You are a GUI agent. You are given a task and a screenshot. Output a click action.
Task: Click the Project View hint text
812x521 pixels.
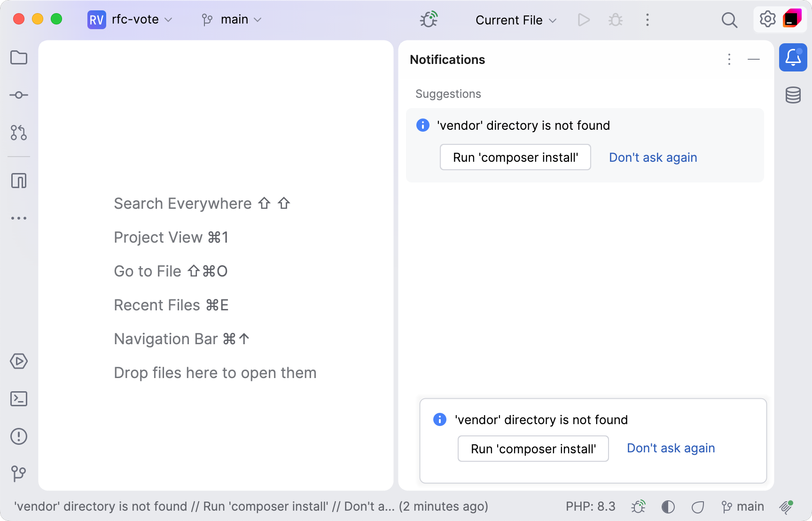(171, 237)
